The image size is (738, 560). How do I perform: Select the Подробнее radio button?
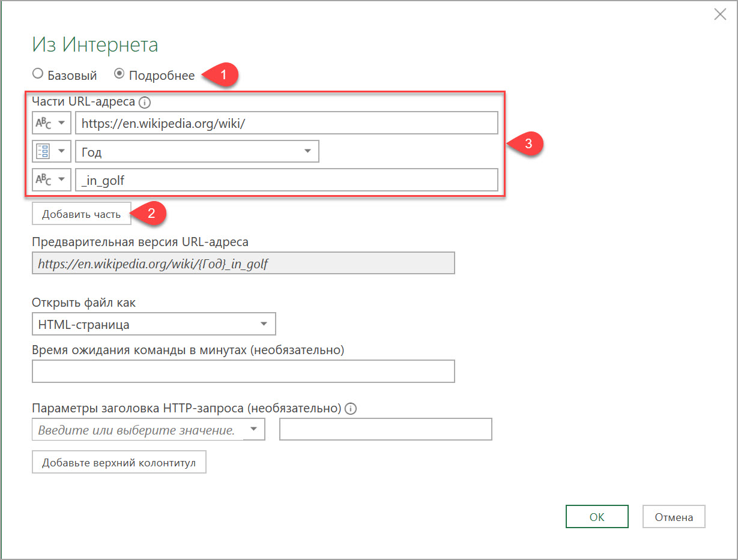[x=119, y=74]
